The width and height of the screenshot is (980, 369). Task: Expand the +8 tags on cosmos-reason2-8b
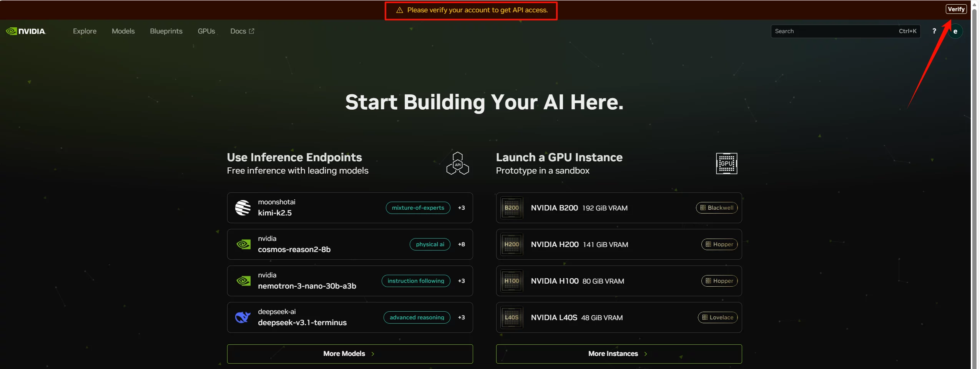[x=461, y=244]
